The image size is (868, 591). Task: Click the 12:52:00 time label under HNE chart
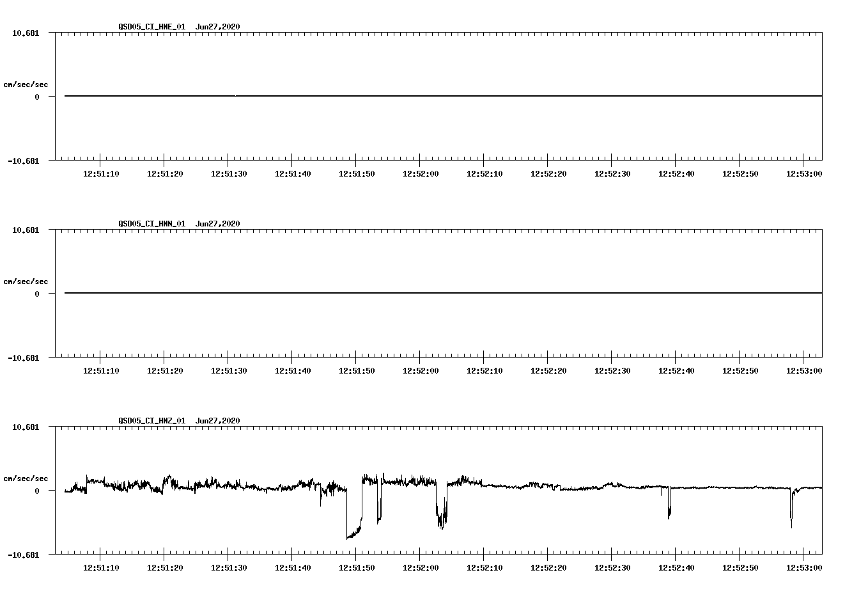point(421,174)
